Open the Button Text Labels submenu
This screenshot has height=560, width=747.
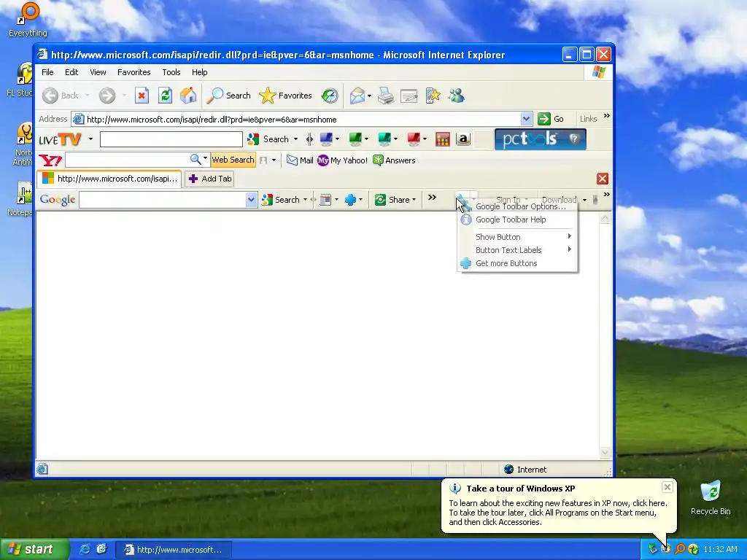click(x=517, y=250)
